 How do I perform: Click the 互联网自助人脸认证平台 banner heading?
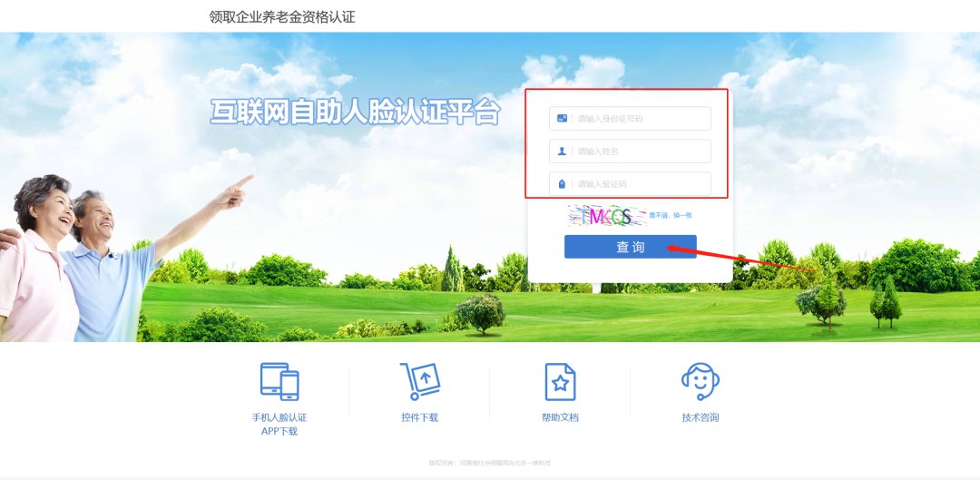coord(355,111)
